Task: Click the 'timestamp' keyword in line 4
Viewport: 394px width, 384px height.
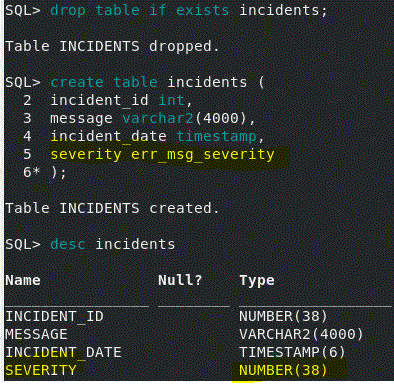Action: click(x=216, y=136)
